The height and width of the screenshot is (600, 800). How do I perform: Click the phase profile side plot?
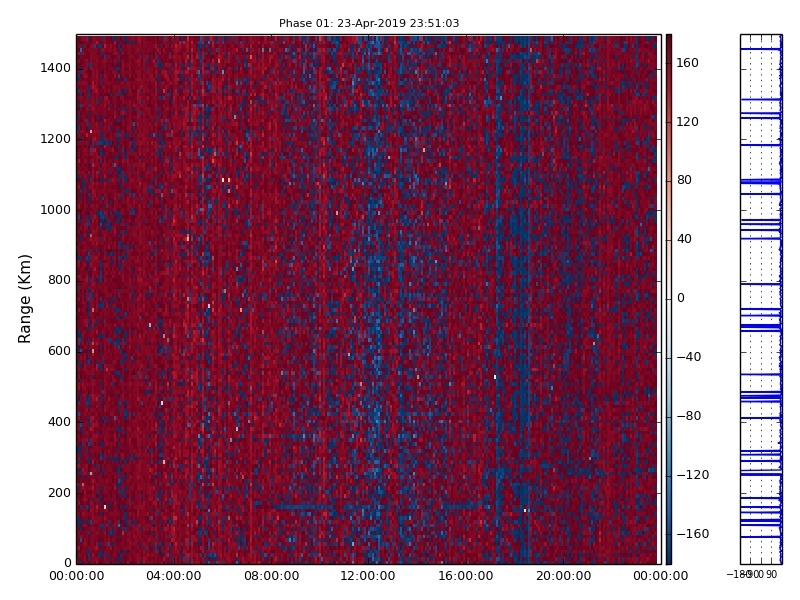click(761, 299)
